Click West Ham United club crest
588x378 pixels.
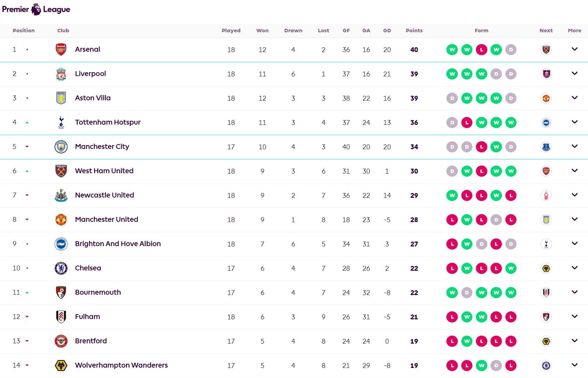tap(61, 171)
